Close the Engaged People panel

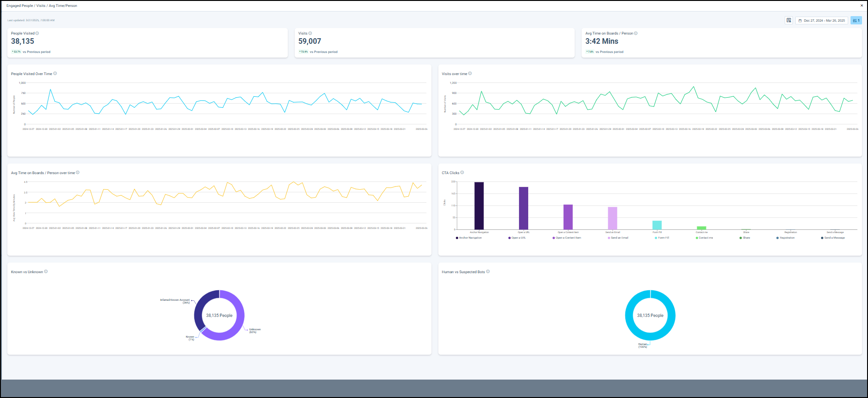[x=862, y=6]
